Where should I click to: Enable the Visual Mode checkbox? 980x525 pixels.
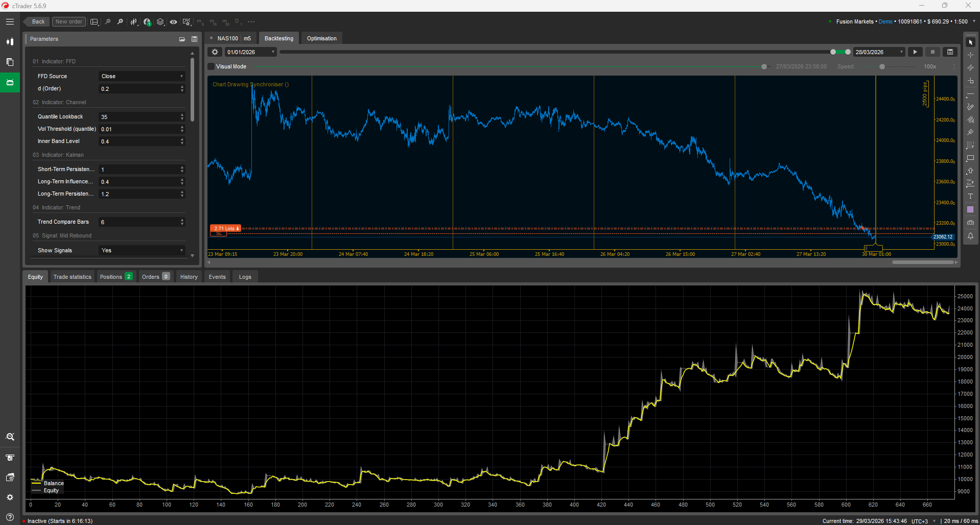click(x=211, y=66)
